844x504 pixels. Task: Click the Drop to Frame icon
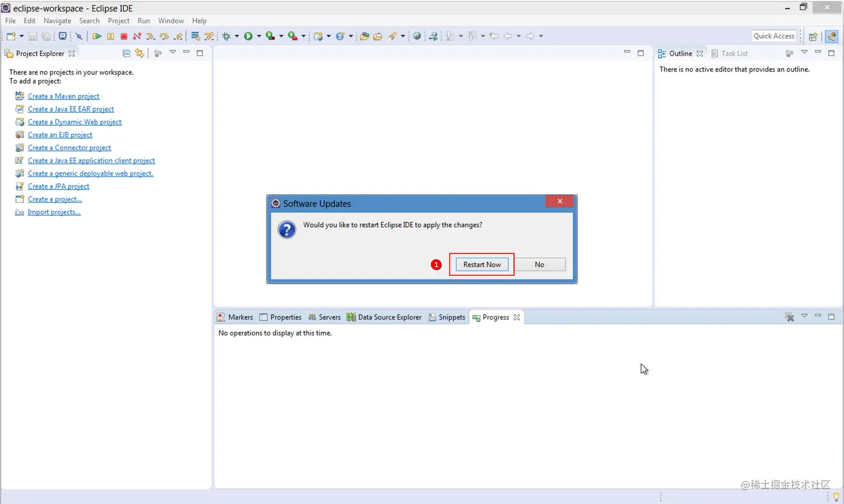(x=195, y=36)
